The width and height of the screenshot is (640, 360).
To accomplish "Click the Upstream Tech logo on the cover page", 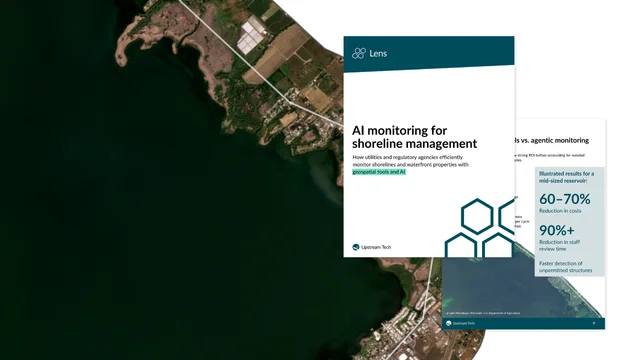I will pos(356,247).
